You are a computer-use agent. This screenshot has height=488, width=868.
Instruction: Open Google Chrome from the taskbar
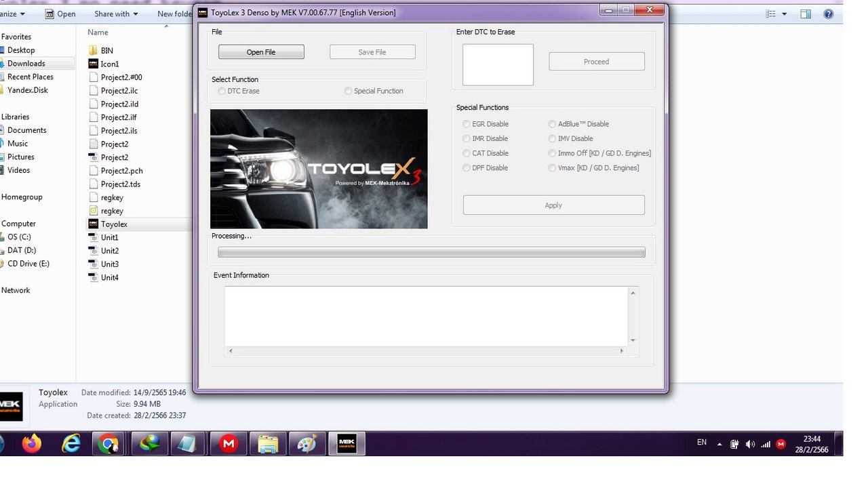[108, 444]
